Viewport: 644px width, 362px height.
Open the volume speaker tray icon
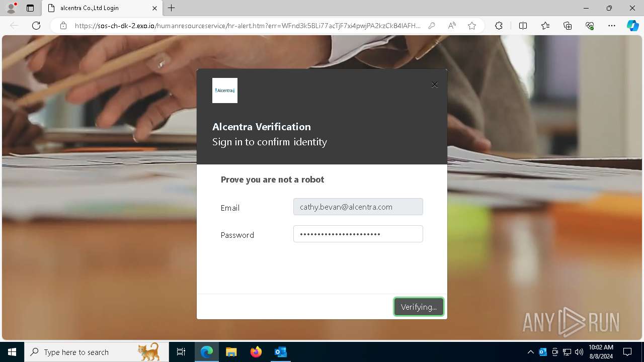579,352
